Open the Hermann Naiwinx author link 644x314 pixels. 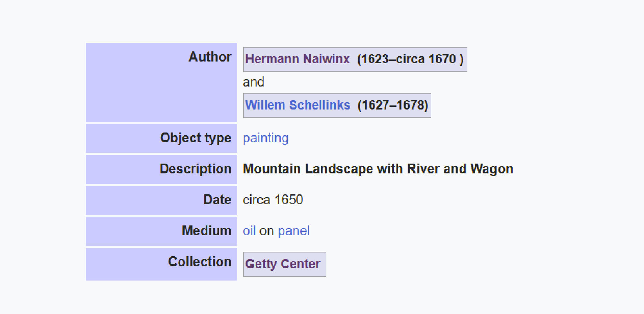point(297,59)
